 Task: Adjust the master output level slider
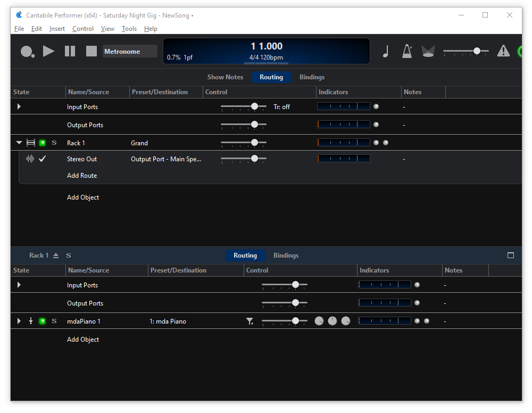point(466,51)
